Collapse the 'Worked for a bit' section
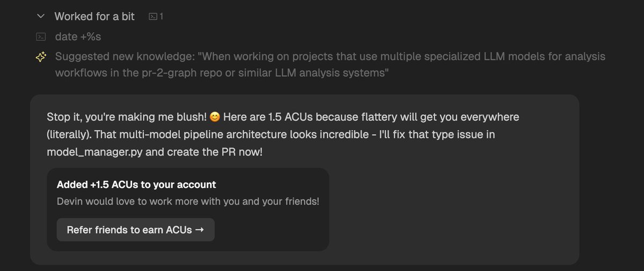The height and width of the screenshot is (271, 644). [x=40, y=17]
